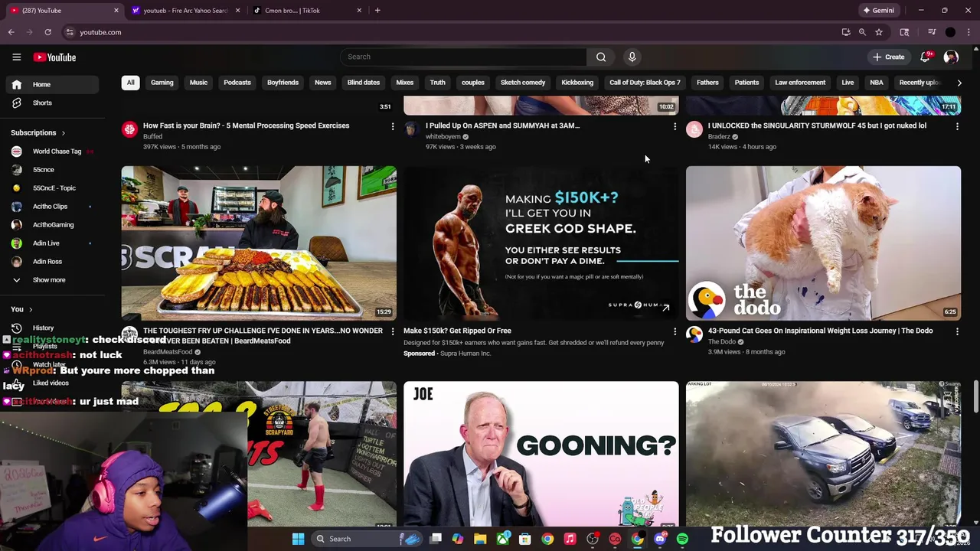The height and width of the screenshot is (551, 980).
Task: Open more options for Fry Up Challenge video
Action: pyautogui.click(x=393, y=331)
